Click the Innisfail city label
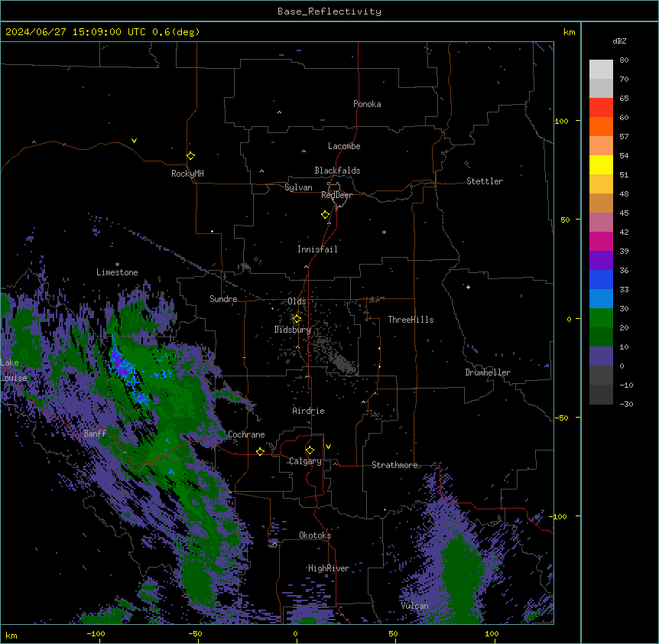The width and height of the screenshot is (659, 644). [317, 249]
